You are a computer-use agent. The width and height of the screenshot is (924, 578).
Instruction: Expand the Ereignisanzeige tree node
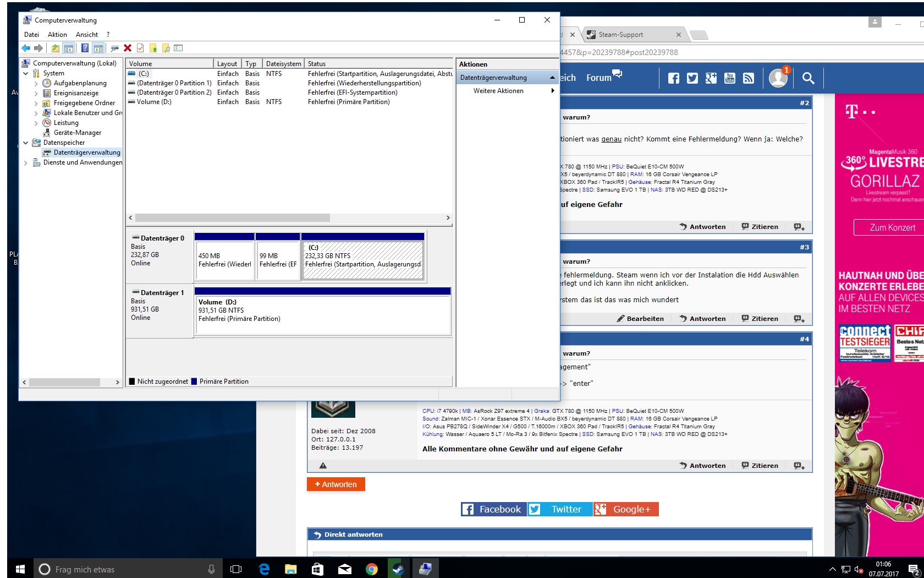[x=36, y=93]
